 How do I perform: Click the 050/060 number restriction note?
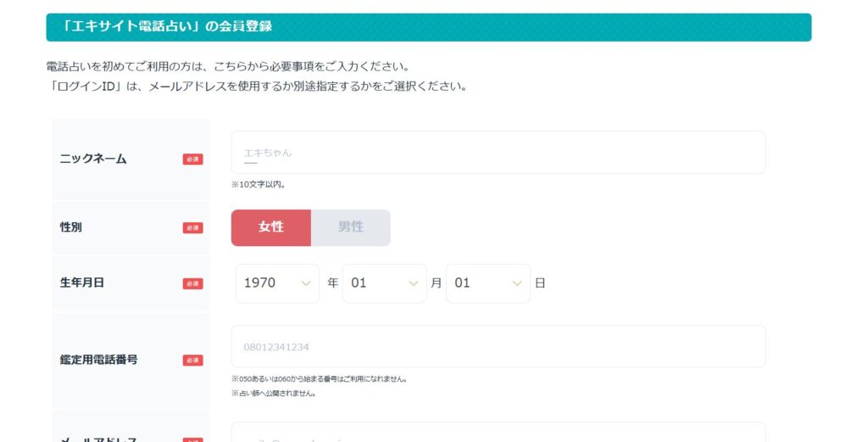coord(319,379)
